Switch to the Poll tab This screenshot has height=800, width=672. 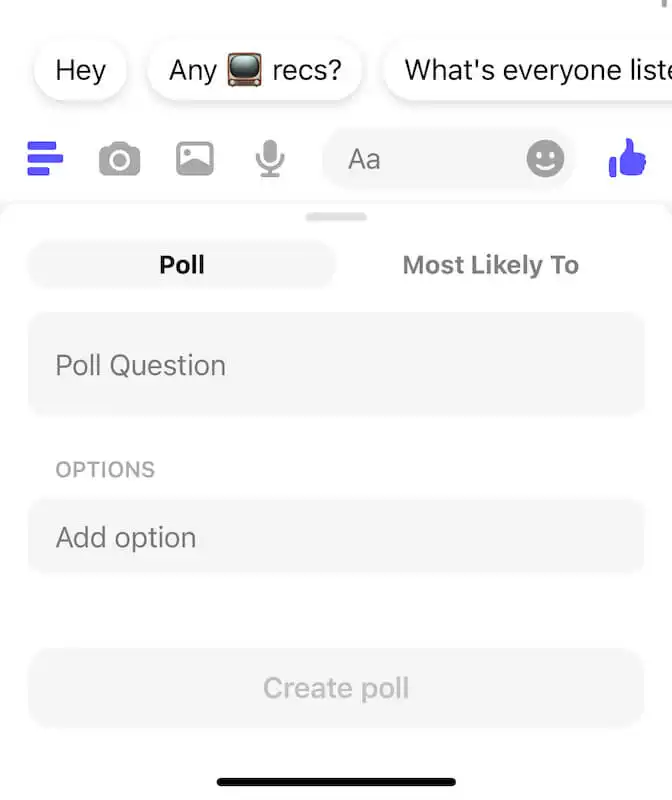[x=182, y=265]
